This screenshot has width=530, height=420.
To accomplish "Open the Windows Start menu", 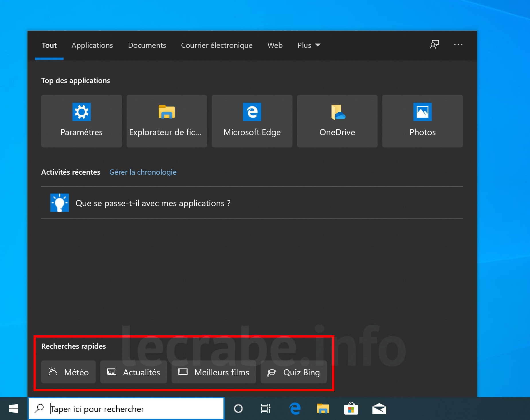I will [x=14, y=409].
